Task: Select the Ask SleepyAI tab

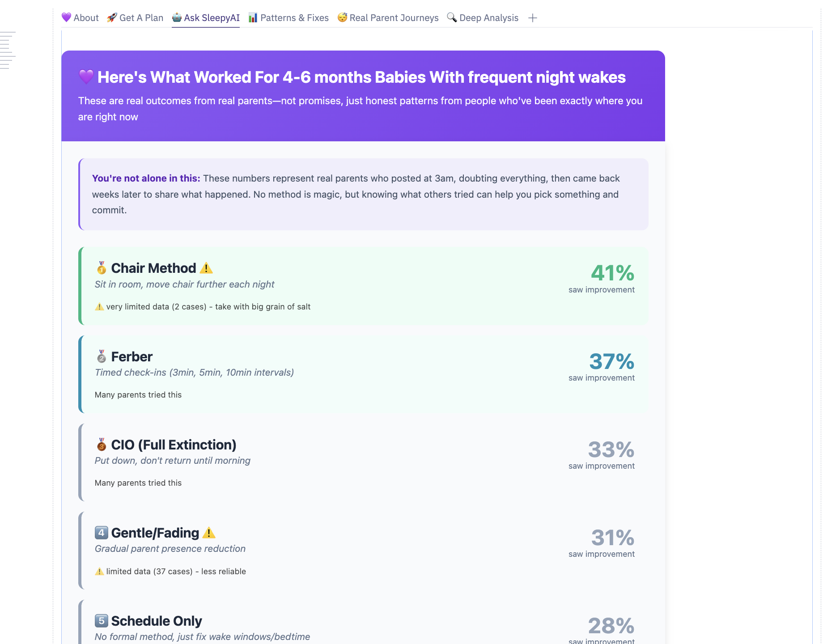Action: click(x=206, y=18)
